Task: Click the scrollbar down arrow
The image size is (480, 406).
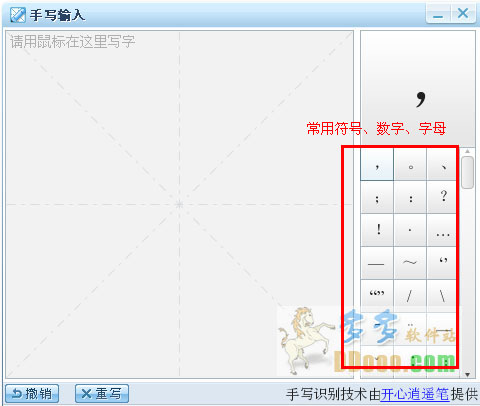Action: tap(467, 375)
